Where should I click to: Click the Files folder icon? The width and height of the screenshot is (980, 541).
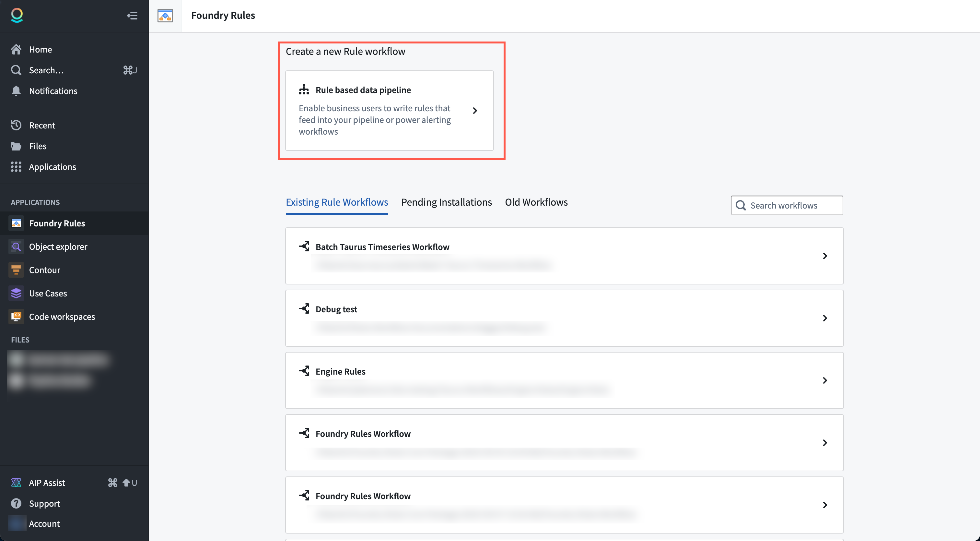point(16,146)
